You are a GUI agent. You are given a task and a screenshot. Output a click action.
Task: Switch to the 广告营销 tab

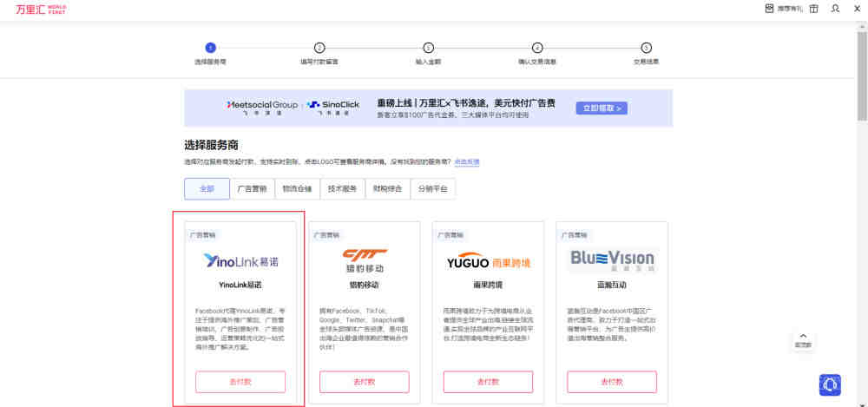tap(252, 189)
